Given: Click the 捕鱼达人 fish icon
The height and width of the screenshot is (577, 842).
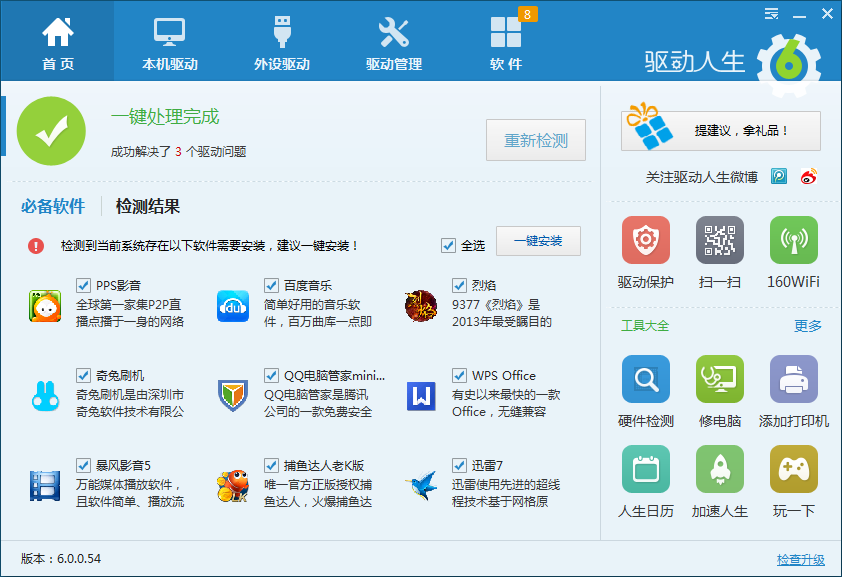Looking at the screenshot, I should [233, 486].
